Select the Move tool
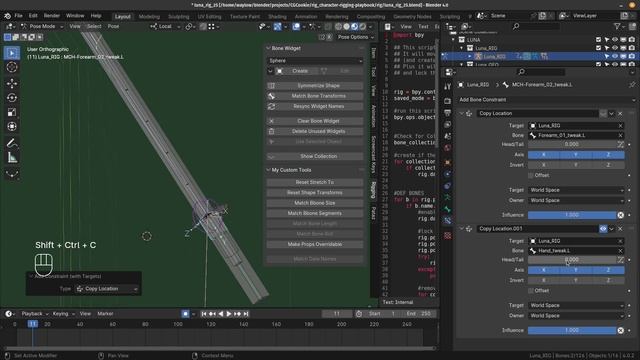640x360 pixels. click(12, 83)
